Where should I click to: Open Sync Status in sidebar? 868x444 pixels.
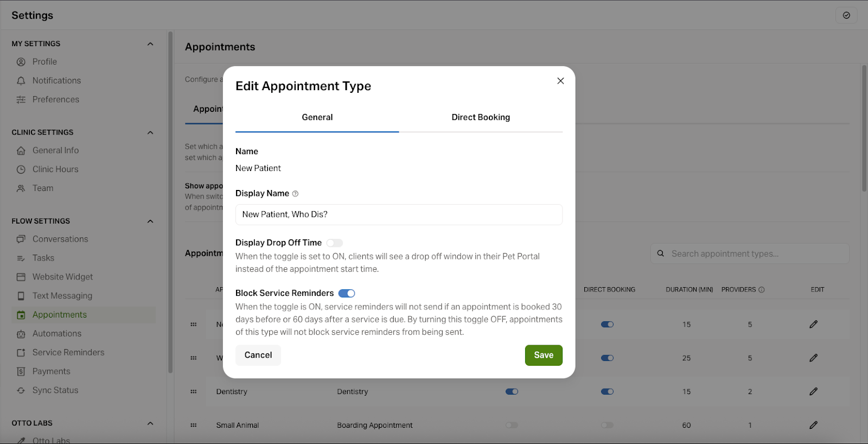point(55,390)
